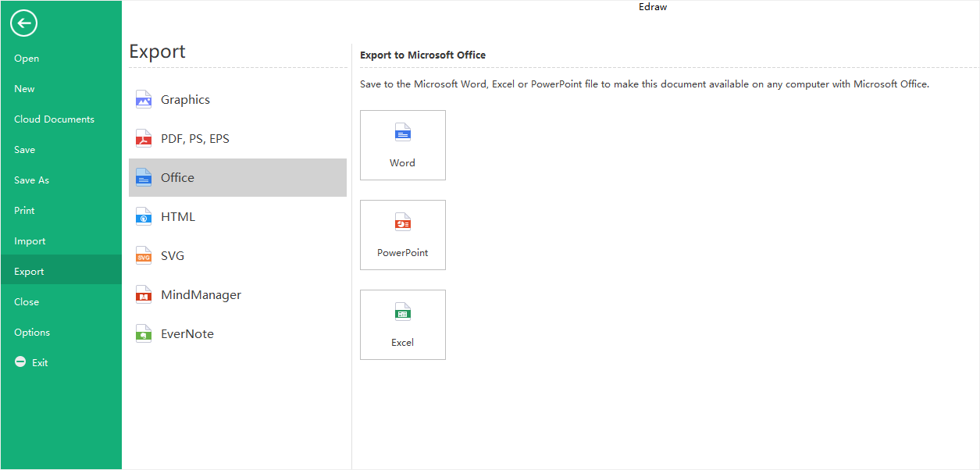Screen dimensions: 980x470
Task: Choose the Open menu entry
Action: (x=27, y=59)
